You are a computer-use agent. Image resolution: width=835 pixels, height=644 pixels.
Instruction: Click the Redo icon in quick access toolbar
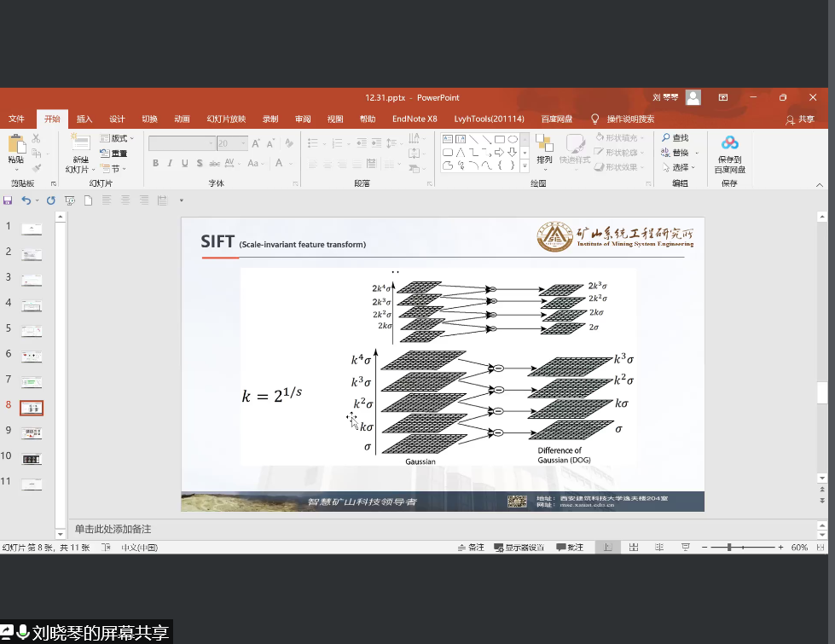51,200
